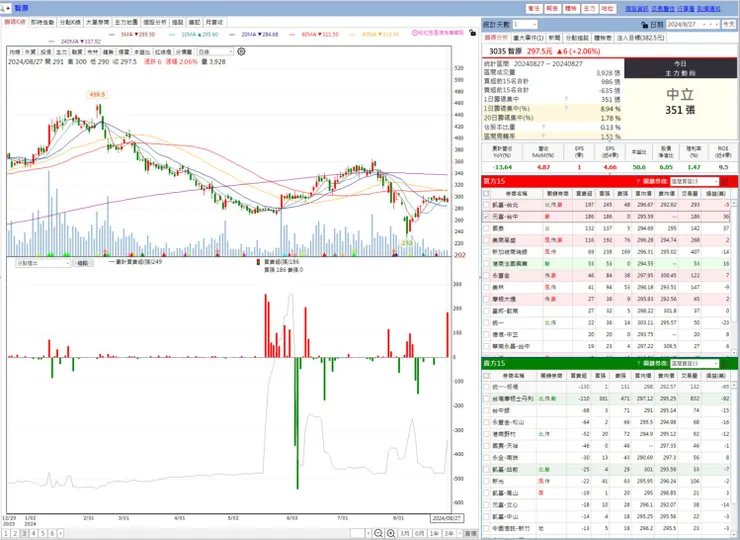The height and width of the screenshot is (540, 740).
Task: Click the plus page button after page 6
Action: click(x=60, y=533)
